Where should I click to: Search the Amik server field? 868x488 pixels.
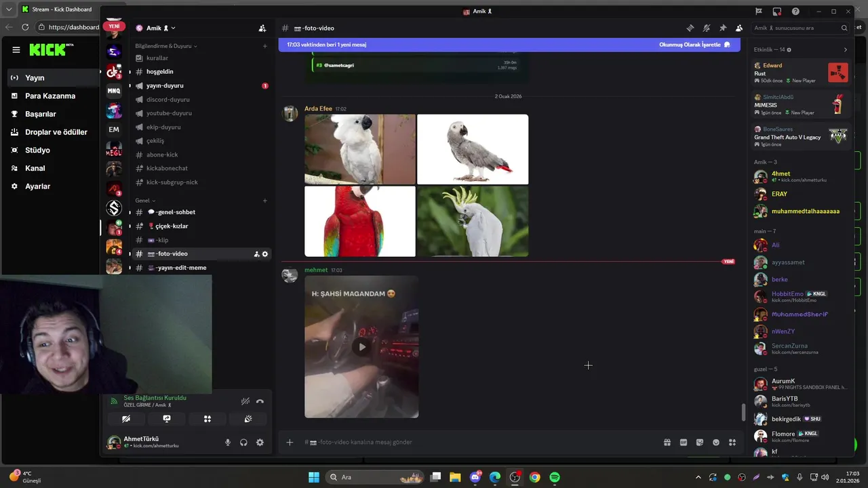click(800, 28)
